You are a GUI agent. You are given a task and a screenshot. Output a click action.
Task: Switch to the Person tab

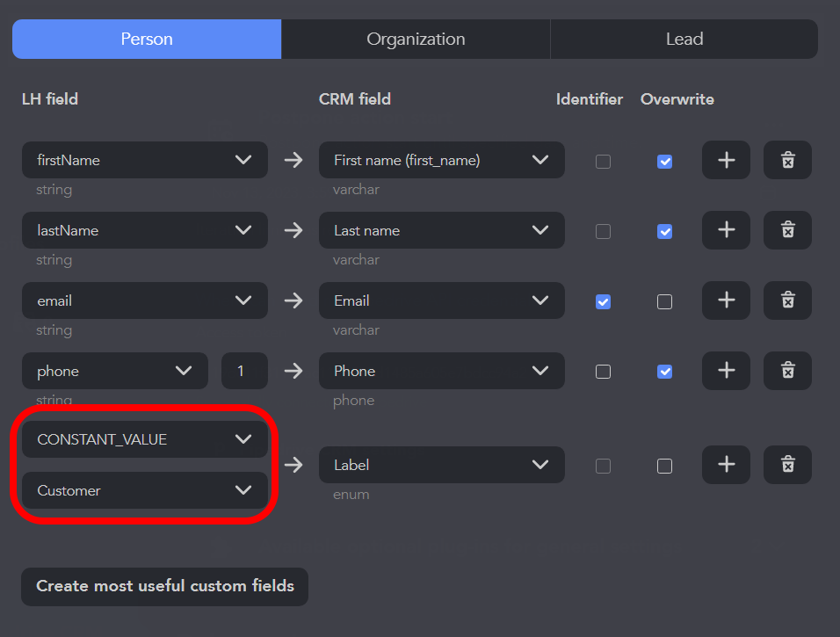tap(147, 40)
